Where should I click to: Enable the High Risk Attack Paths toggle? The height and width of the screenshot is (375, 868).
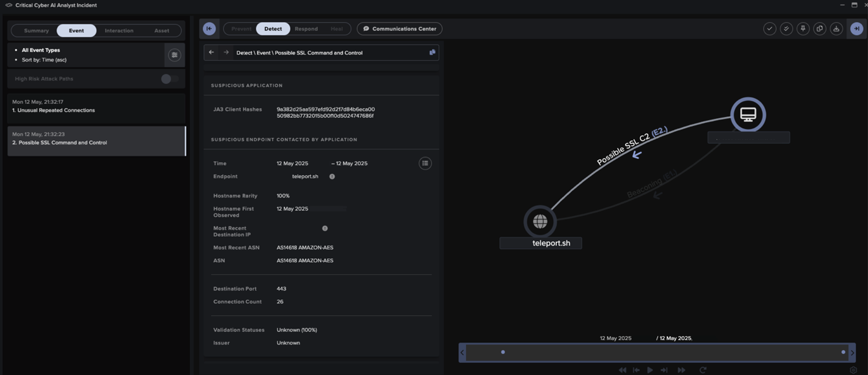click(x=170, y=79)
